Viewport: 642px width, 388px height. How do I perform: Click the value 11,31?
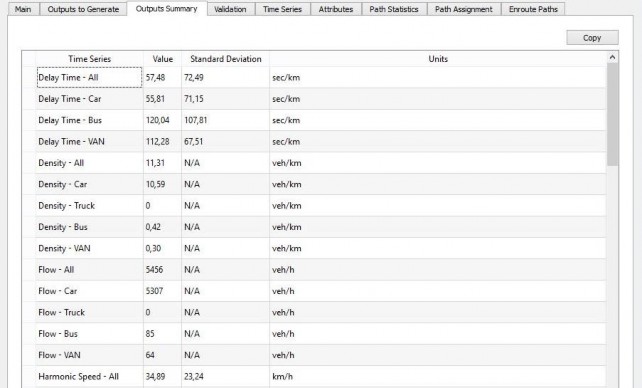155,162
